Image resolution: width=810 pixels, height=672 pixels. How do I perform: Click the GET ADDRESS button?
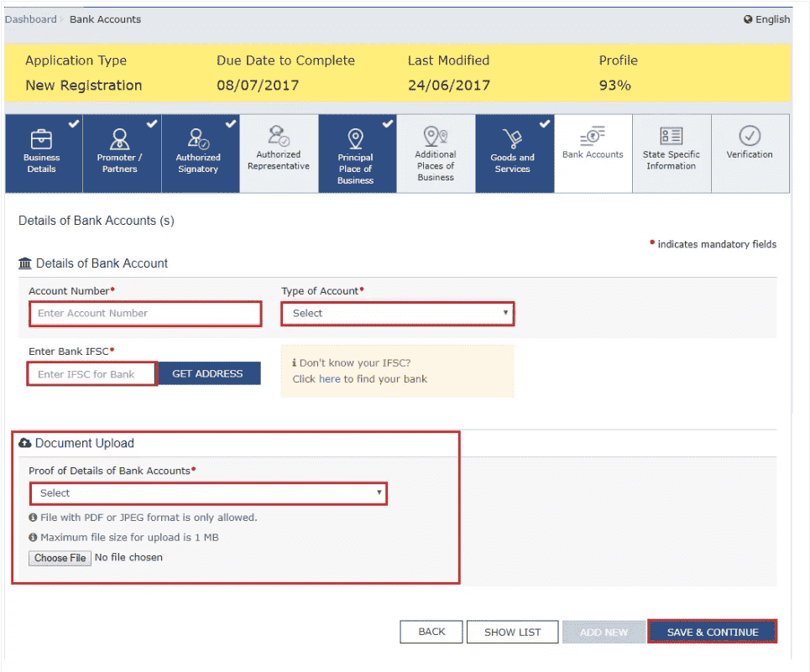click(208, 373)
